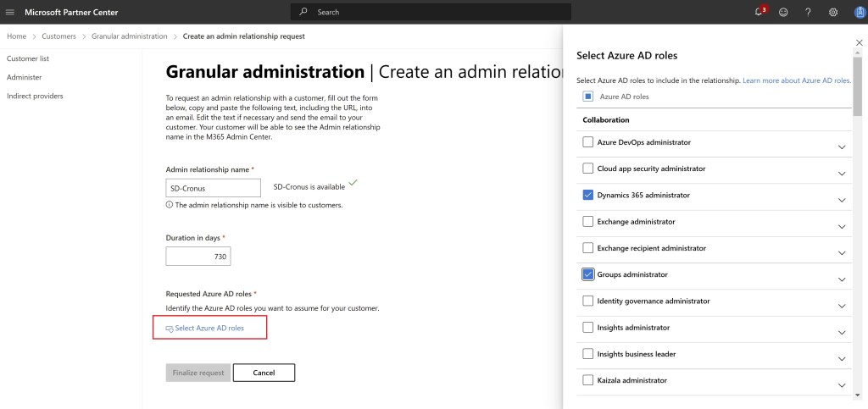The height and width of the screenshot is (409, 868).
Task: Open the settings gear icon
Action: pos(833,12)
